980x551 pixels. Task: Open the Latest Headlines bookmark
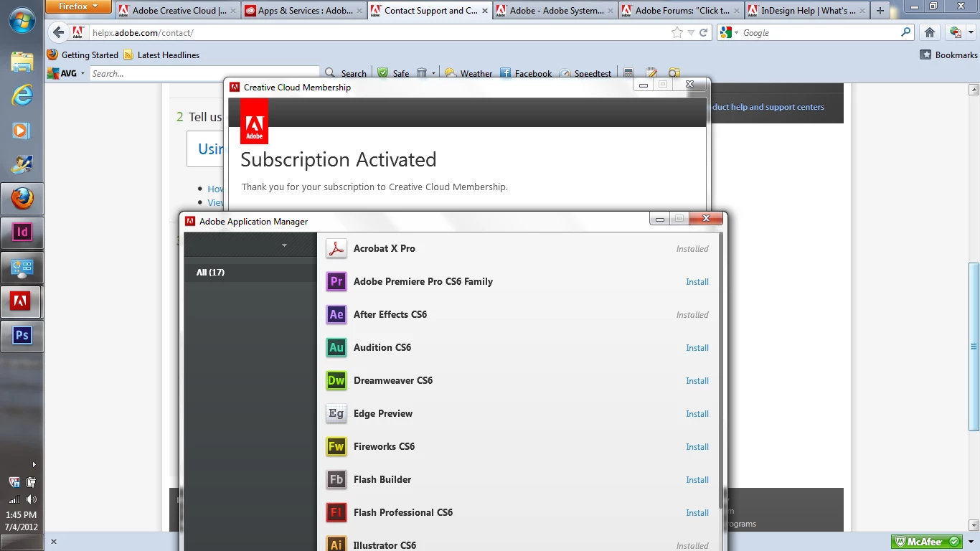pos(161,55)
